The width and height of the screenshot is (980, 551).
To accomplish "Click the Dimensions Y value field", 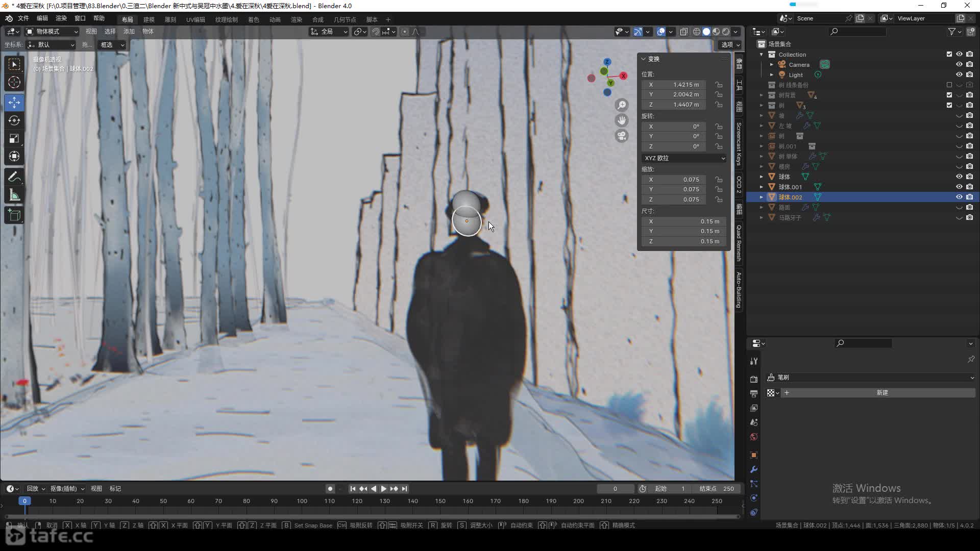I will (684, 231).
